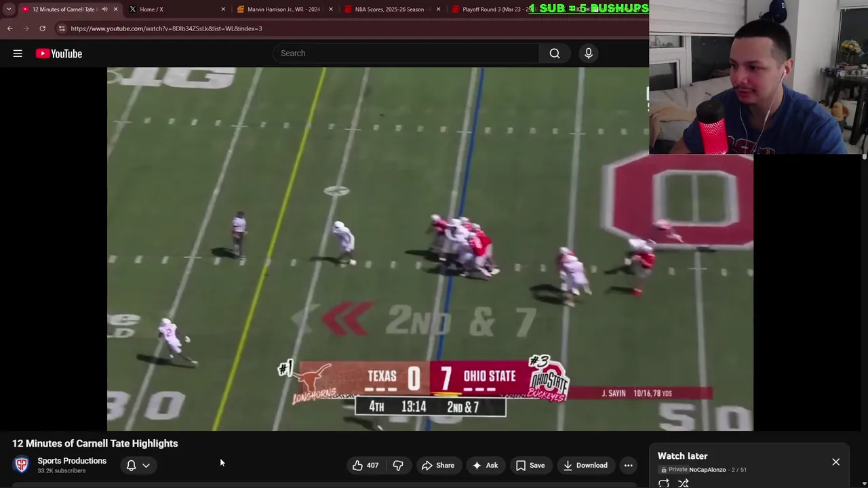Mute the Carnell Tate tab via speaker icon
Viewport: 868px width, 488px height.
pos(104,9)
